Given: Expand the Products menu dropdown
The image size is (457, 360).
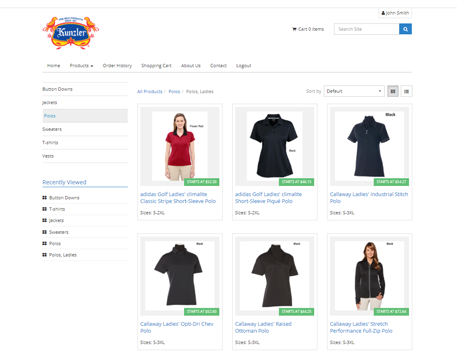Looking at the screenshot, I should (81, 66).
